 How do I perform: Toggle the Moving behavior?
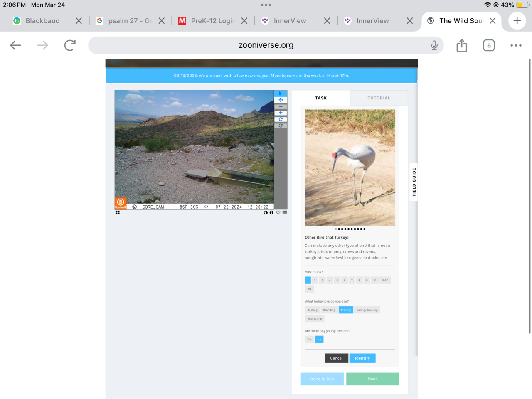click(346, 310)
